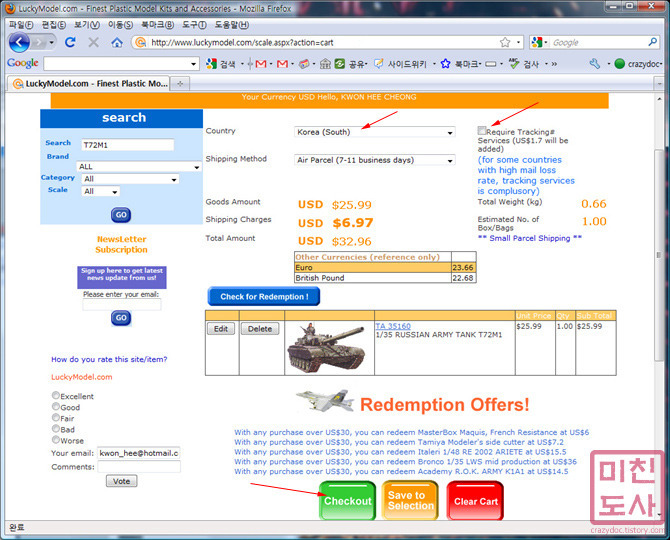Screen dimensions: 670x540
Task: Open the Google toolbar search box dropdown
Action: point(194,64)
